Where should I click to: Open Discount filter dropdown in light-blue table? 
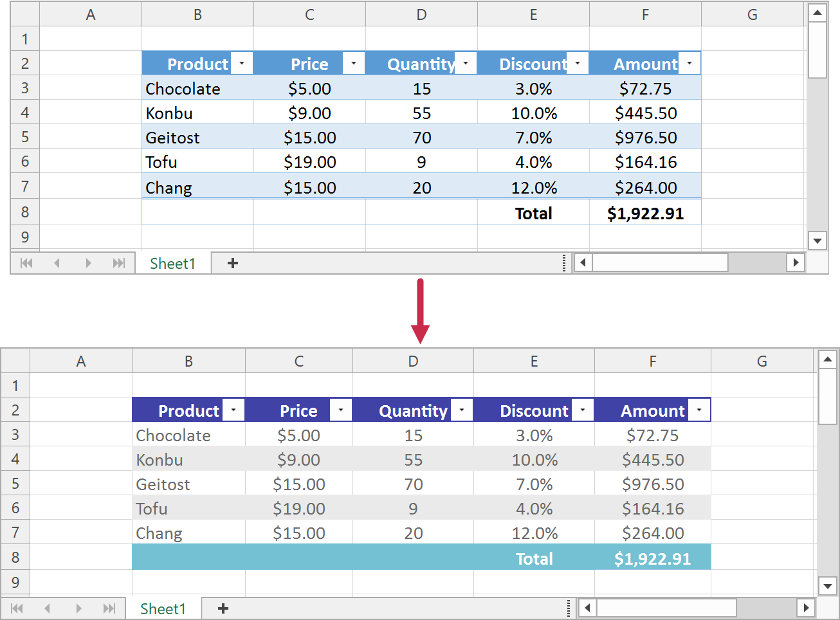[578, 63]
